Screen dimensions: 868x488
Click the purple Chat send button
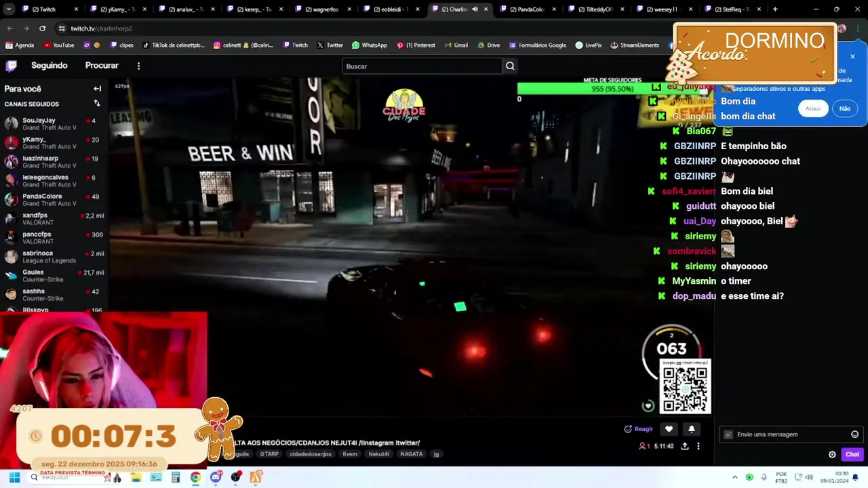(852, 455)
